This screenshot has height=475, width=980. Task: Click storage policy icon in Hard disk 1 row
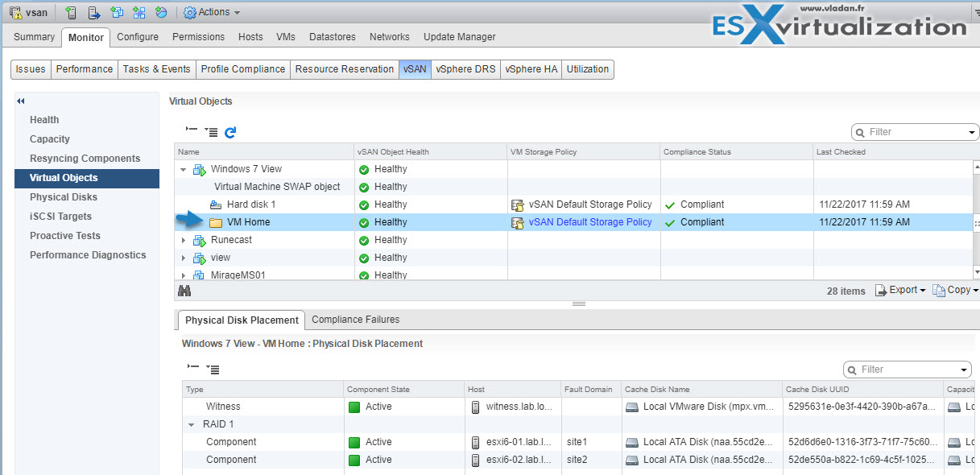click(x=518, y=204)
